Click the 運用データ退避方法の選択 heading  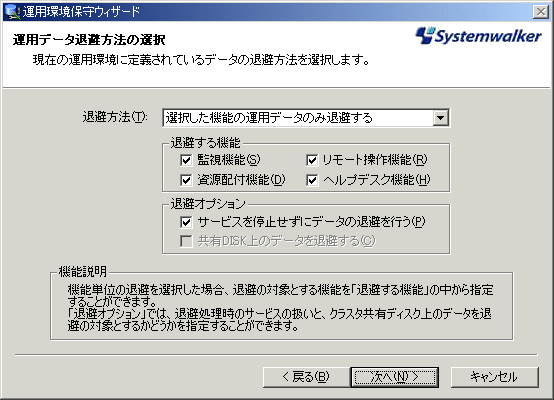point(89,40)
